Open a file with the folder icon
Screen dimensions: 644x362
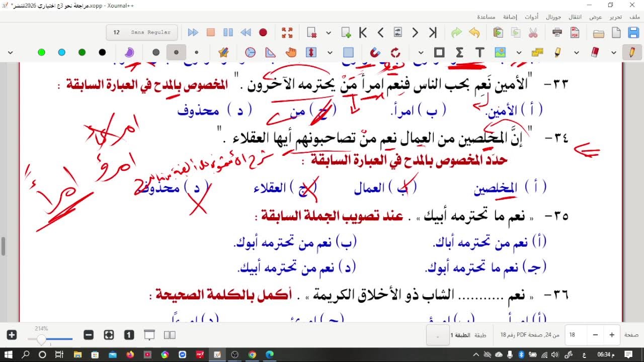pyautogui.click(x=599, y=33)
